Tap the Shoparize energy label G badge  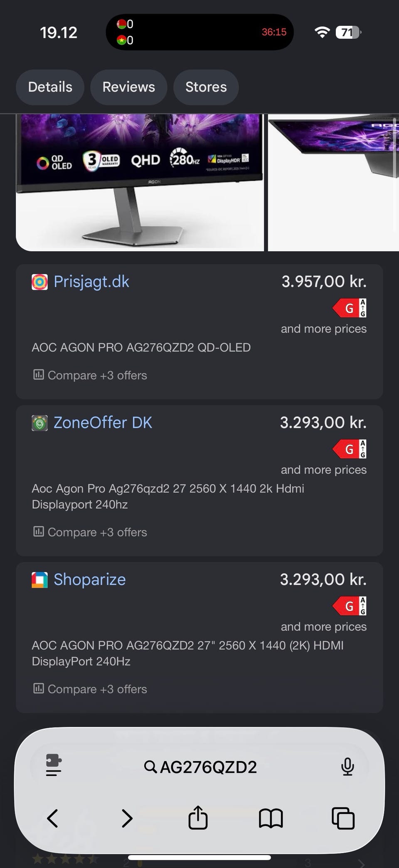(x=350, y=606)
